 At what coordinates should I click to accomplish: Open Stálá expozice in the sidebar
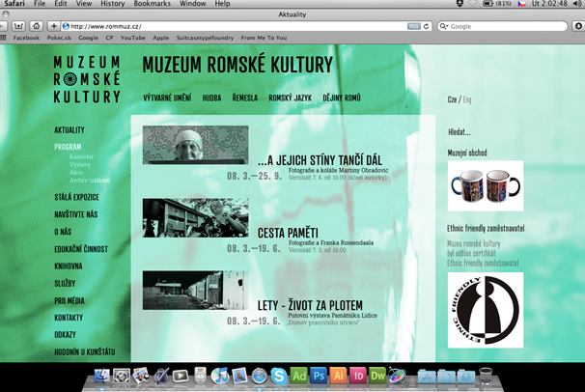pos(76,197)
